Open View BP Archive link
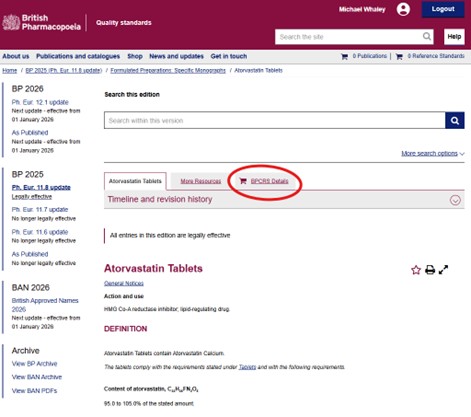Viewport: 471px width, 417px height. pos(34,364)
